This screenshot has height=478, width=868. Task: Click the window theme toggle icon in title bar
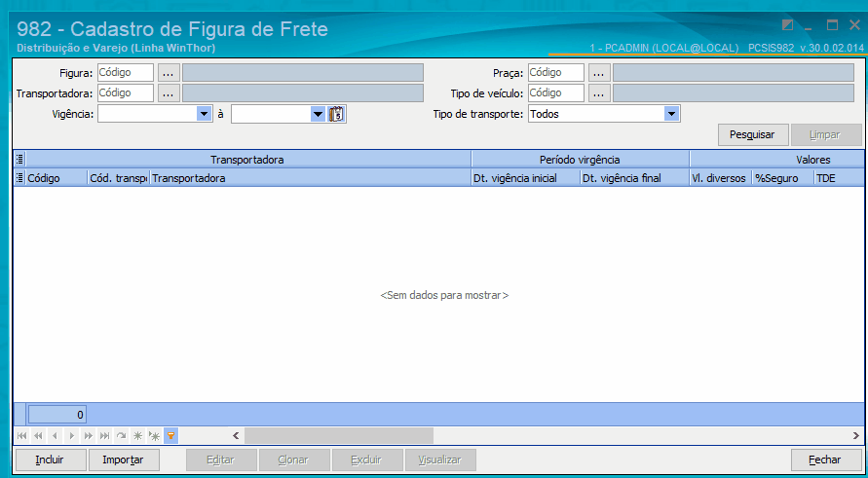[x=787, y=25]
